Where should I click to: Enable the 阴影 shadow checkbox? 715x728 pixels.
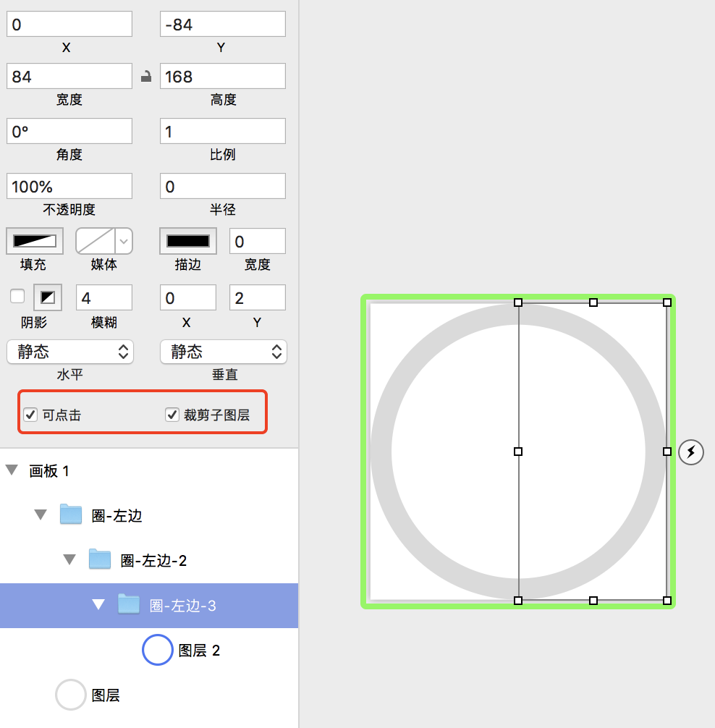(x=17, y=296)
